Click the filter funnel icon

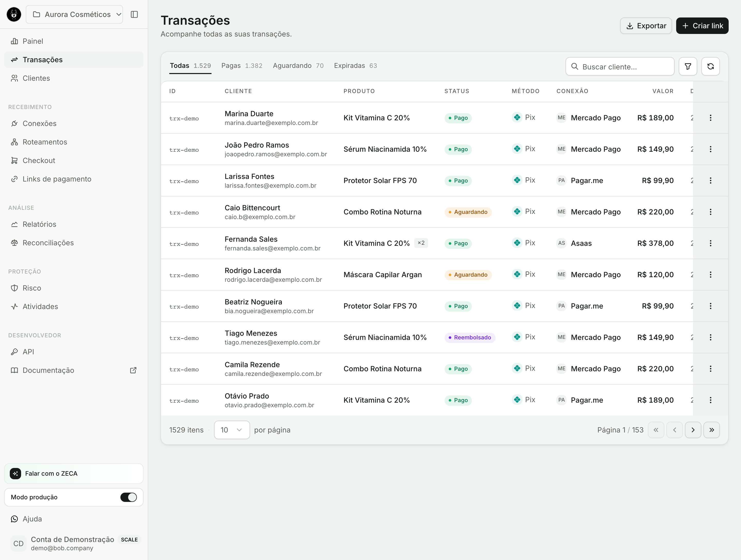point(688,66)
